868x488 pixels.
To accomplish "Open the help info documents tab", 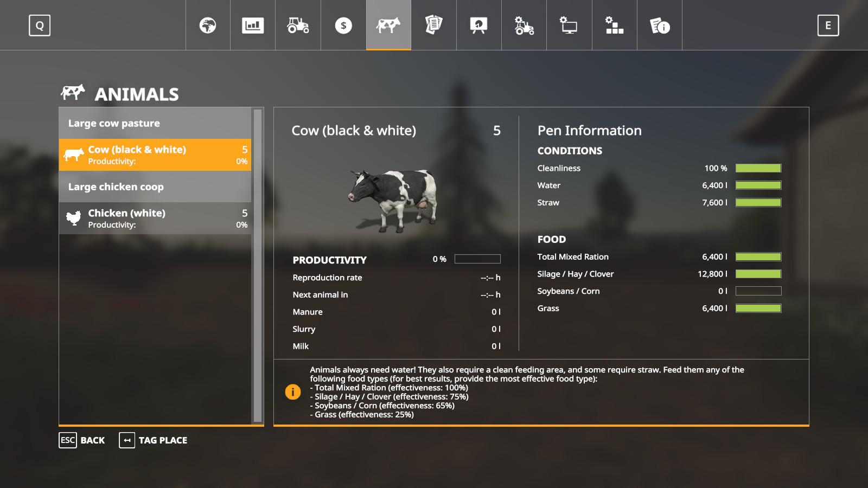I will click(660, 25).
